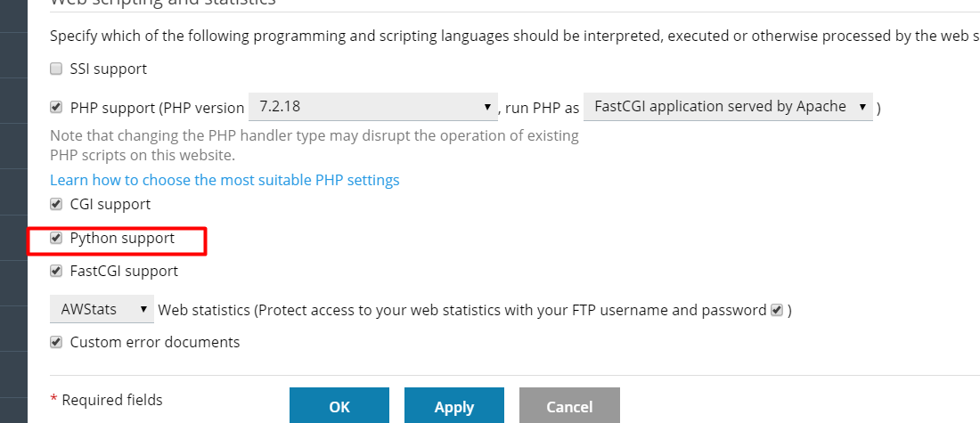Open the PHP settings help link
Viewport: 980px width, 423px height.
[225, 180]
